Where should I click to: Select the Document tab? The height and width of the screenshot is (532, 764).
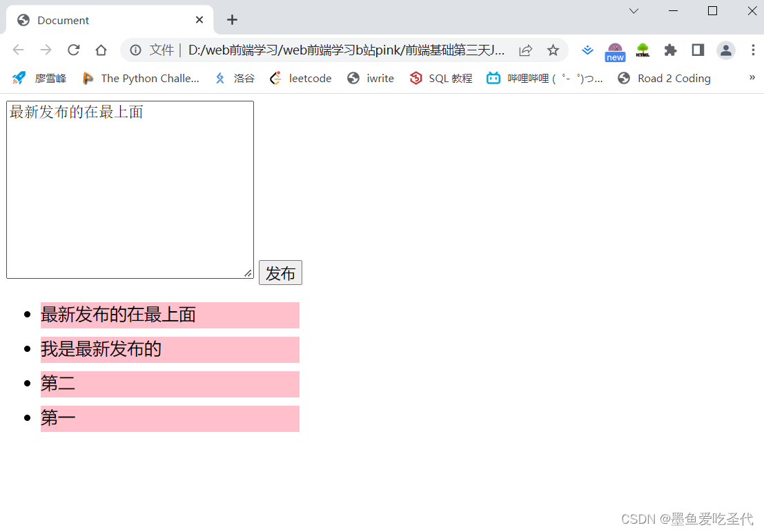[110, 20]
